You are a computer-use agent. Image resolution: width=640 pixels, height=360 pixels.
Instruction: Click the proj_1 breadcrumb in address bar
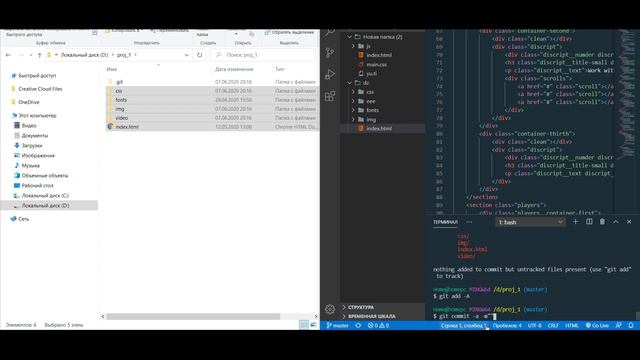(124, 55)
